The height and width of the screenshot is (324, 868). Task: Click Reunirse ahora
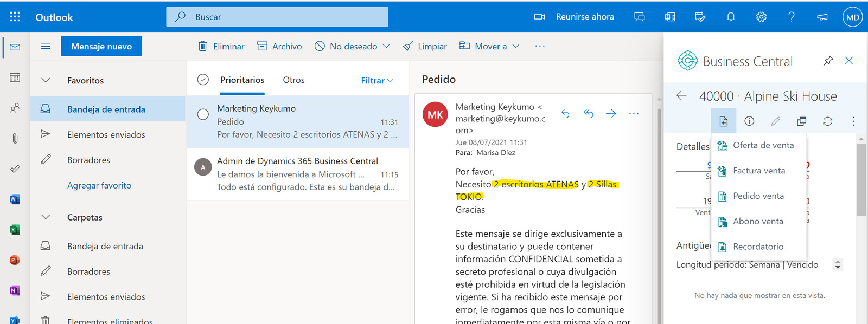tap(574, 17)
